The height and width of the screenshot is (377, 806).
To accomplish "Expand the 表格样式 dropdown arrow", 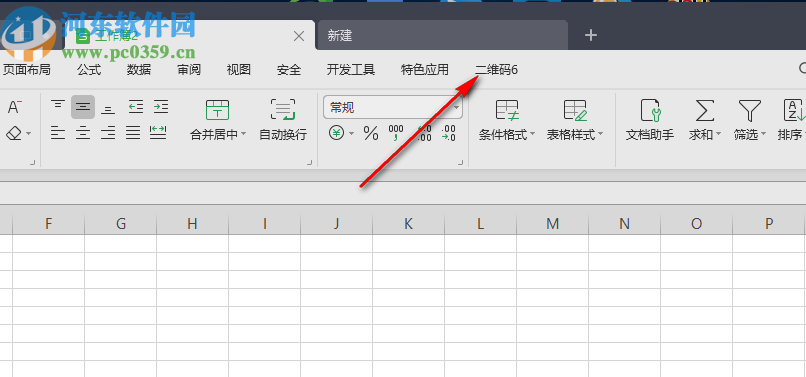I will coord(600,135).
